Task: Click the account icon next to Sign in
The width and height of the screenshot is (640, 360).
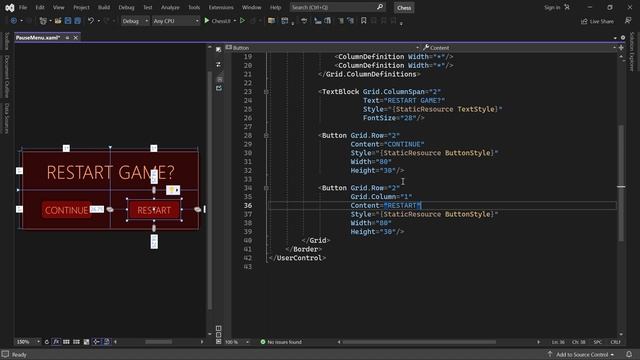Action: tap(567, 7)
